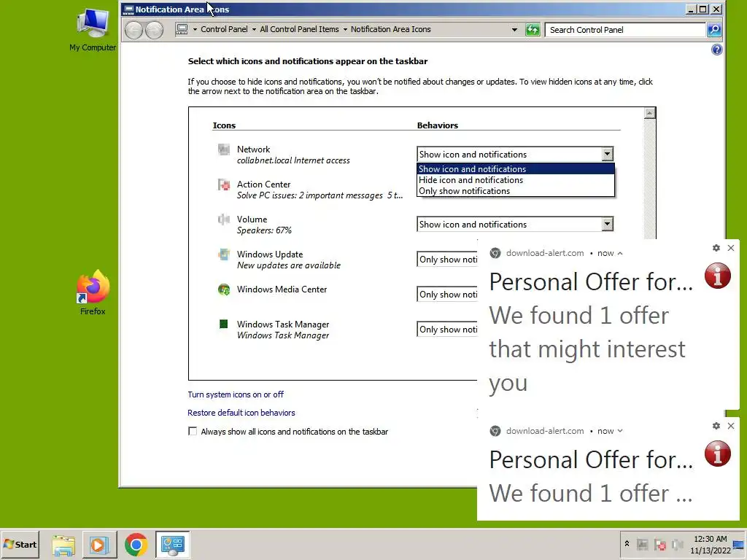Screen dimensions: 747x560
Task: Open Google Chrome from the taskbar
Action: [136, 545]
